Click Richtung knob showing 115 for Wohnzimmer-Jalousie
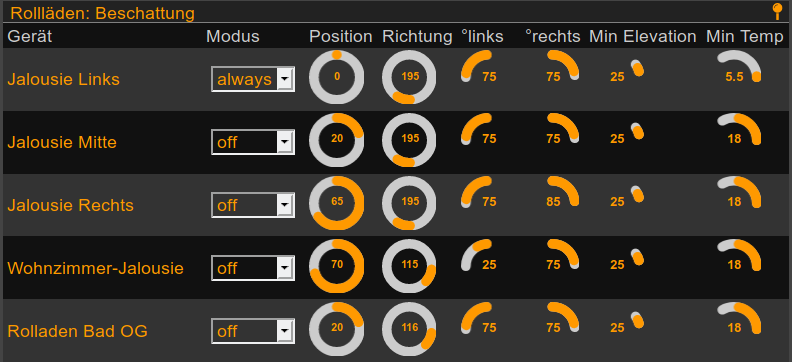Screen dimensions: 792x362 [x=409, y=266]
